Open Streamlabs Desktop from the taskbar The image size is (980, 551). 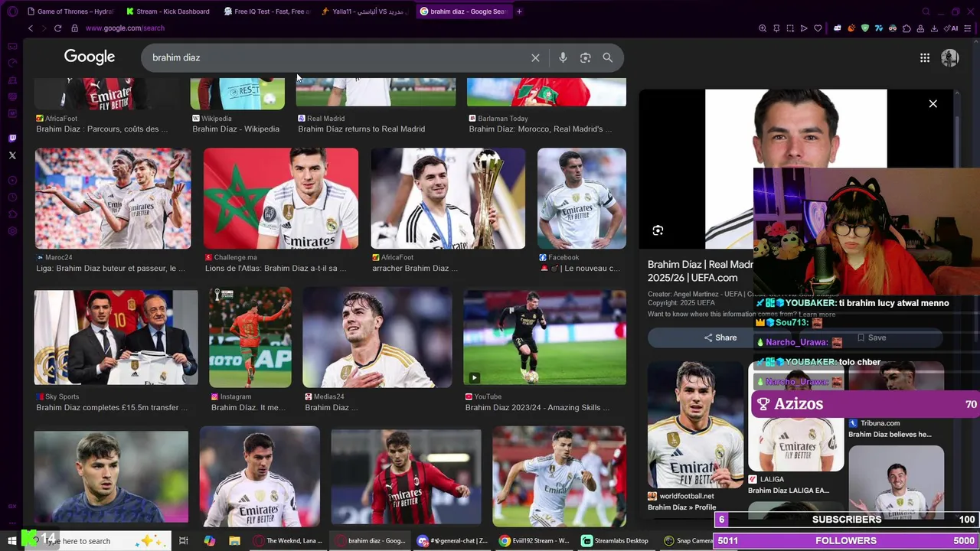tap(615, 541)
